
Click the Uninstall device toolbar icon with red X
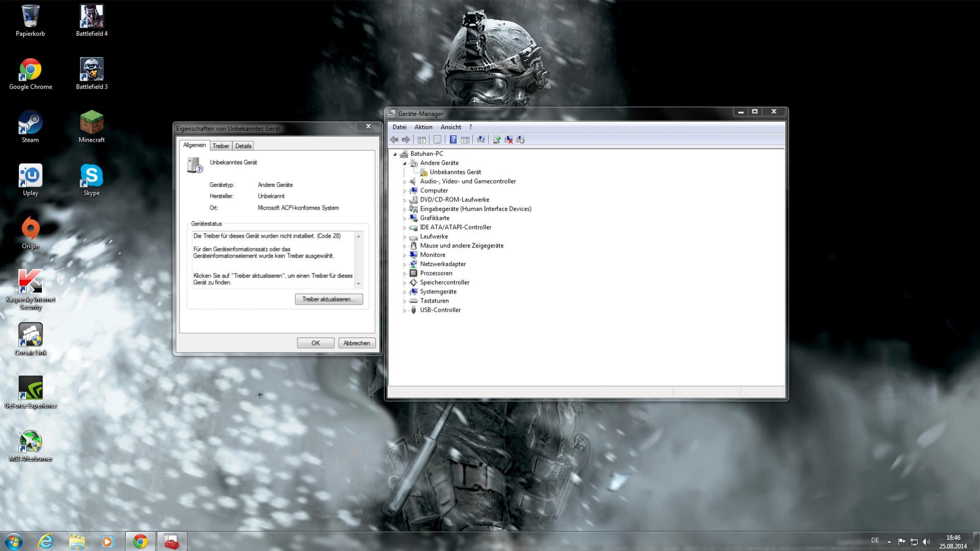(x=509, y=140)
